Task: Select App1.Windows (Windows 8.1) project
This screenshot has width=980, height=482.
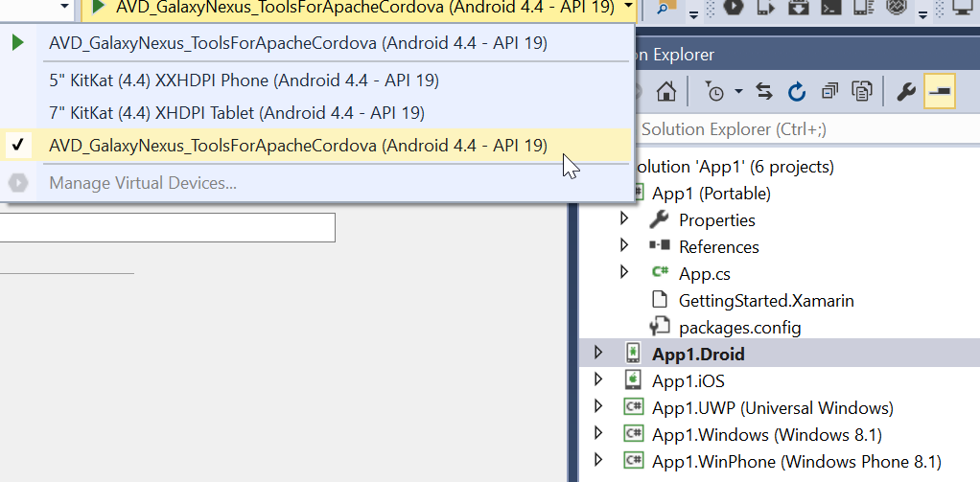Action: [x=767, y=435]
